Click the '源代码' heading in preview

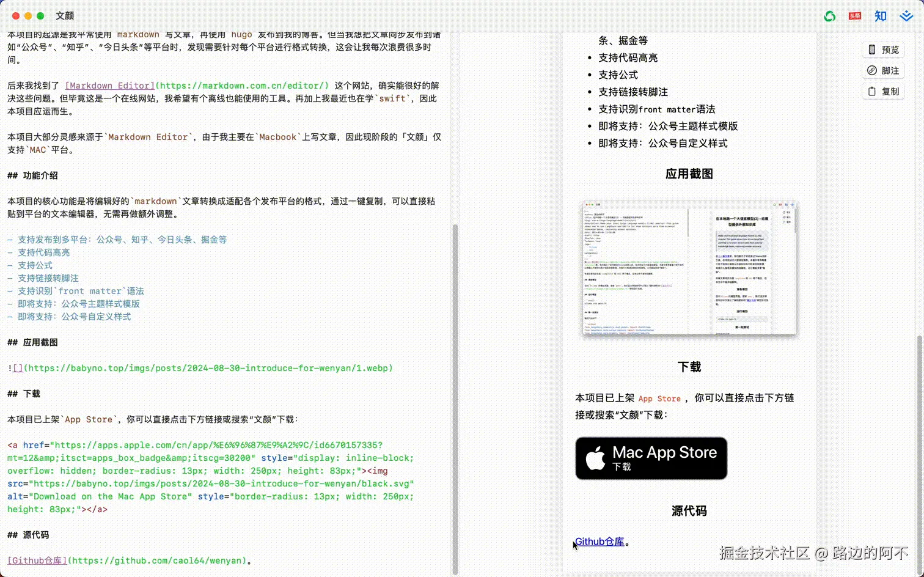click(x=689, y=511)
